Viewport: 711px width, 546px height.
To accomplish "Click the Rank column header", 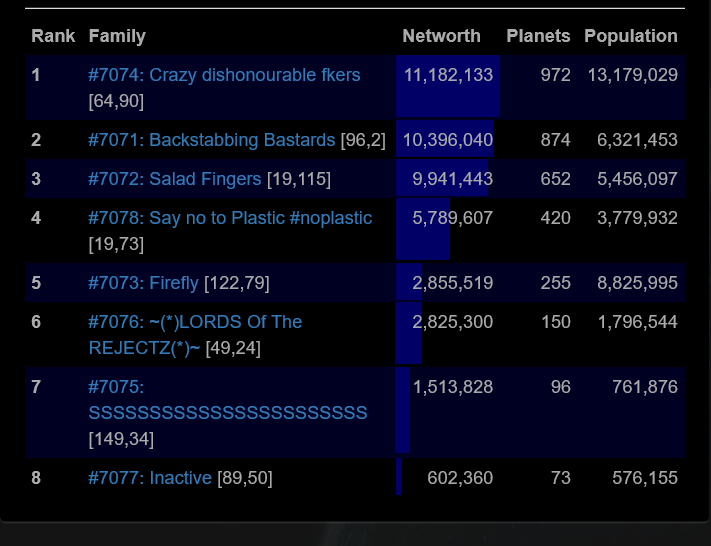I will (53, 36).
